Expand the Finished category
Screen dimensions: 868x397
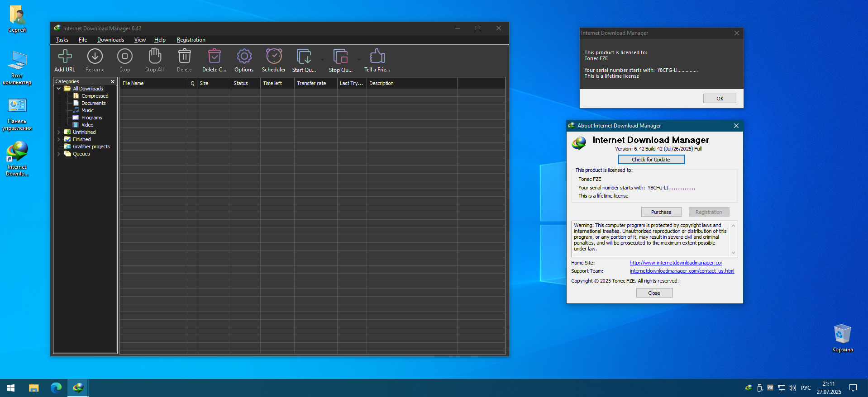point(59,139)
